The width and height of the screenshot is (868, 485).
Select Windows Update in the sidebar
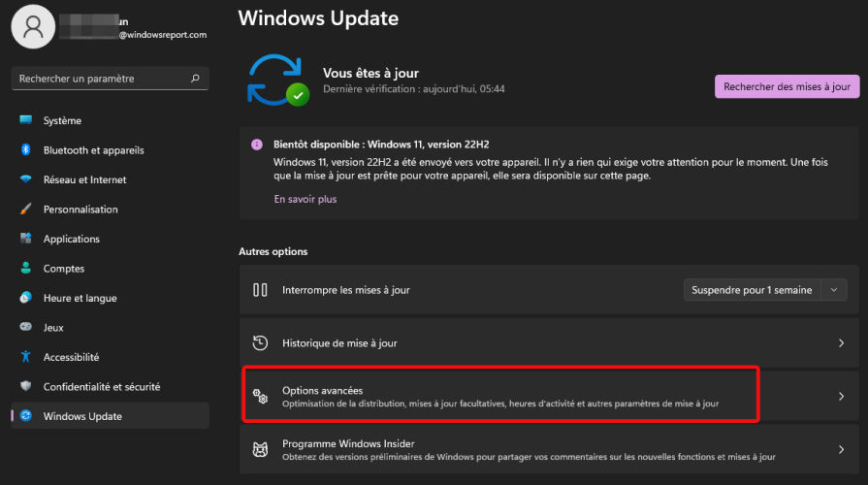(x=110, y=416)
